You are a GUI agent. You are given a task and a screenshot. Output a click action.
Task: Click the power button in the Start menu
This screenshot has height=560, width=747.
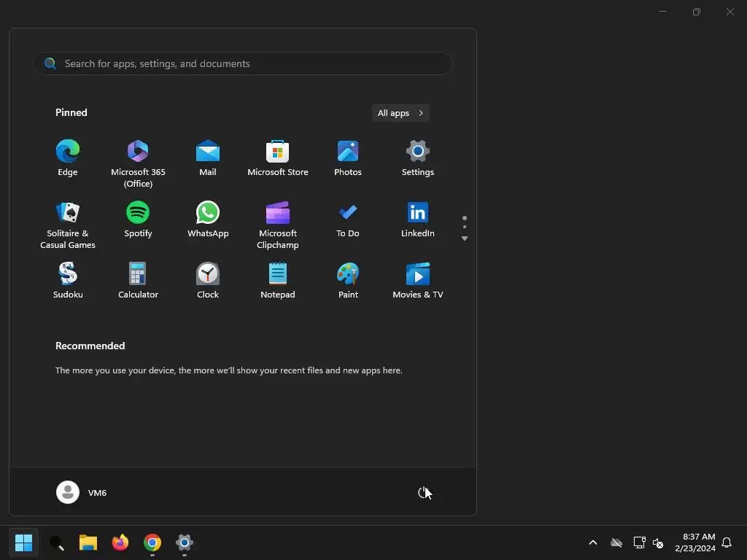[424, 492]
